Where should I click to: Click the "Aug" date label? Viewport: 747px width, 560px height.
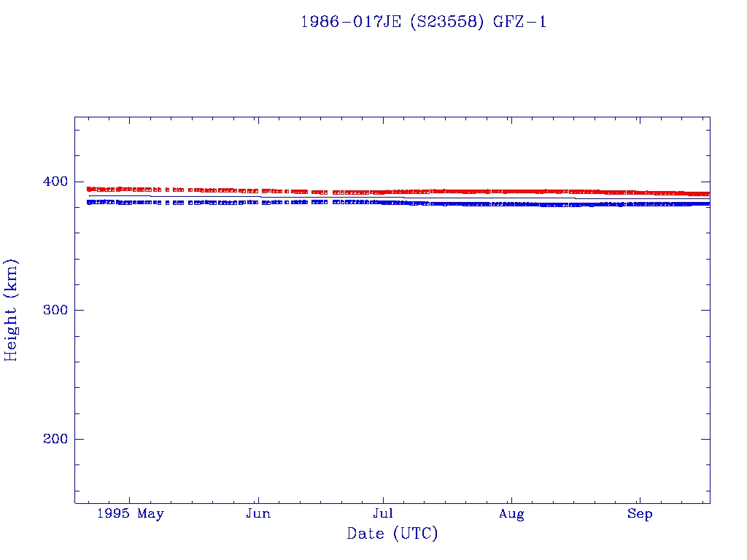tap(511, 514)
